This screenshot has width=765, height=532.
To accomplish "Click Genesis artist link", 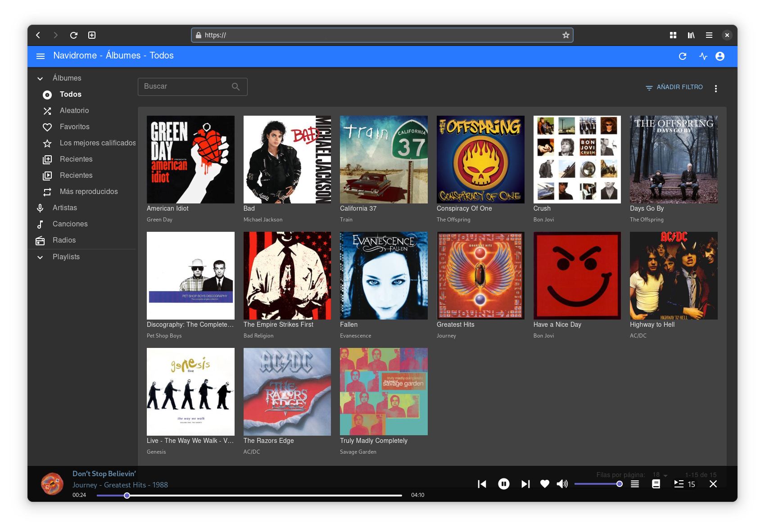I will [156, 452].
